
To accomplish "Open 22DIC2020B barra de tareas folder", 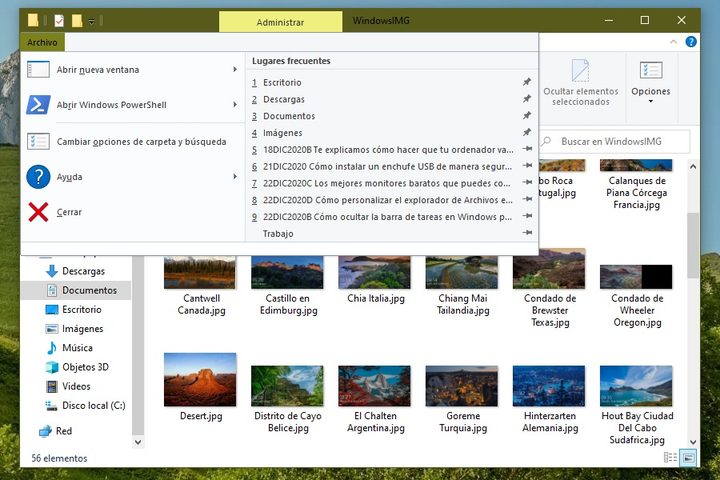I will click(x=392, y=216).
